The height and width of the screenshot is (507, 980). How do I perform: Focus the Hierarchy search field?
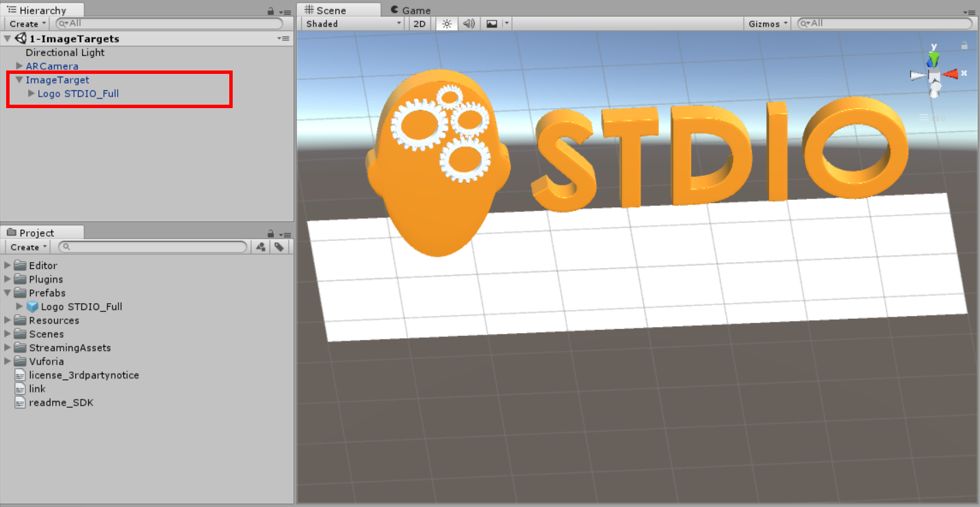pos(169,23)
